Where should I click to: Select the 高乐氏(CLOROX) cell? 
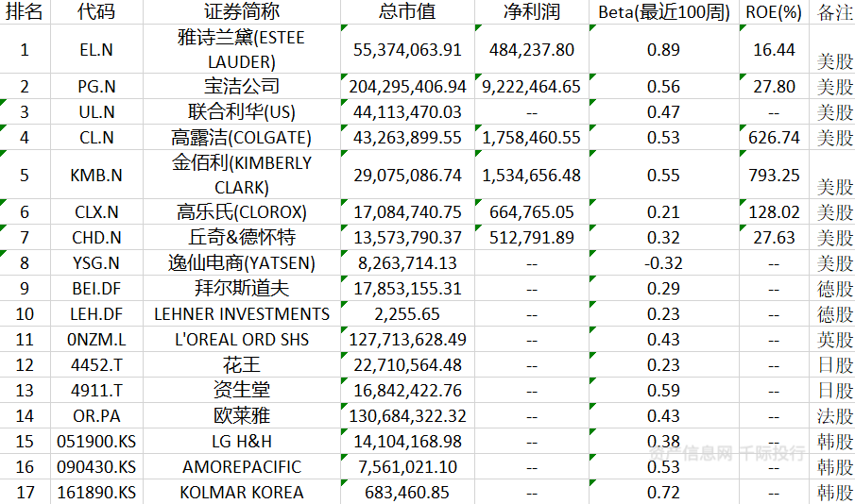[242, 212]
